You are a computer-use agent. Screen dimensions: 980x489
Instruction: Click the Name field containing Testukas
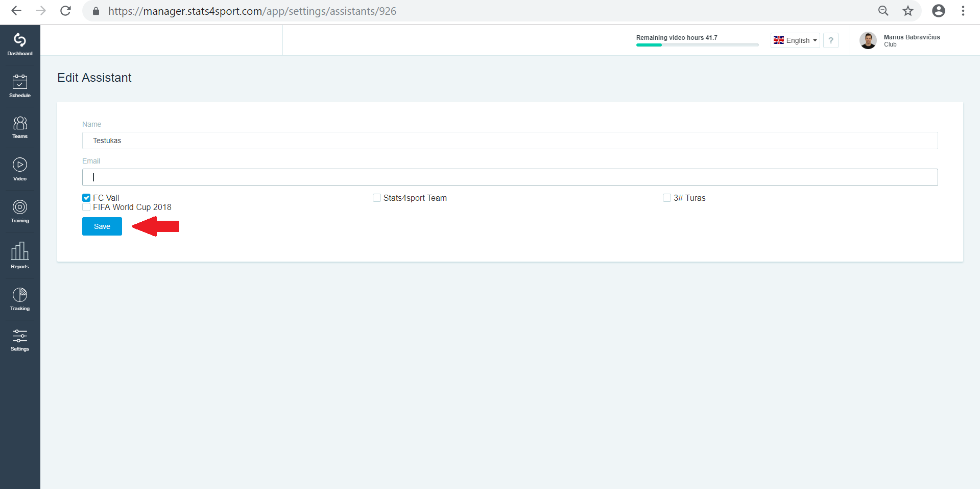[x=510, y=141]
